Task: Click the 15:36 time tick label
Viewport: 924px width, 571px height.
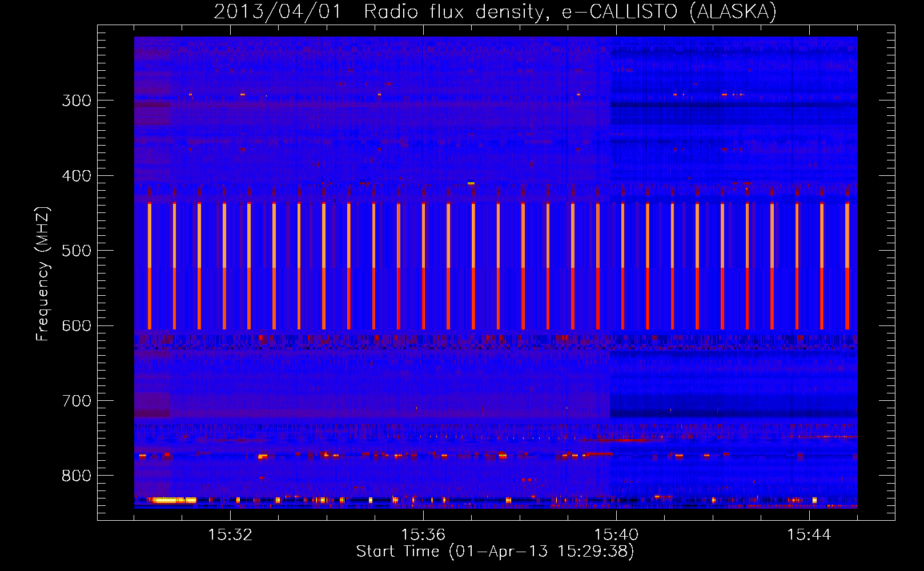Action: (x=423, y=534)
